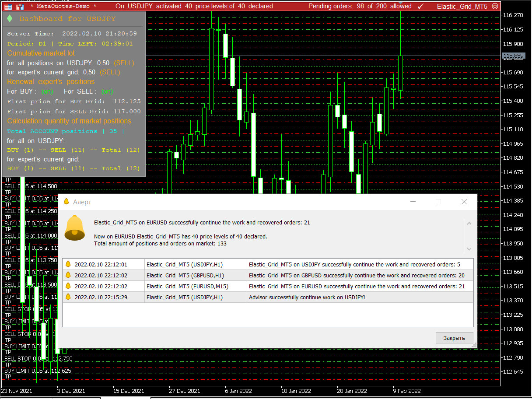Toggle the For SELL (on) renewal switch
532x399 pixels.
click(x=107, y=91)
